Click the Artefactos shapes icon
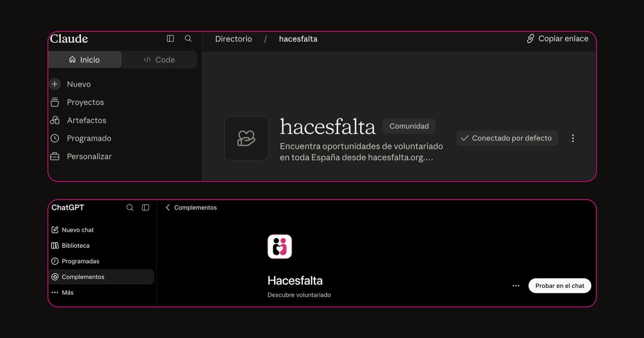The width and height of the screenshot is (644, 338). 55,120
